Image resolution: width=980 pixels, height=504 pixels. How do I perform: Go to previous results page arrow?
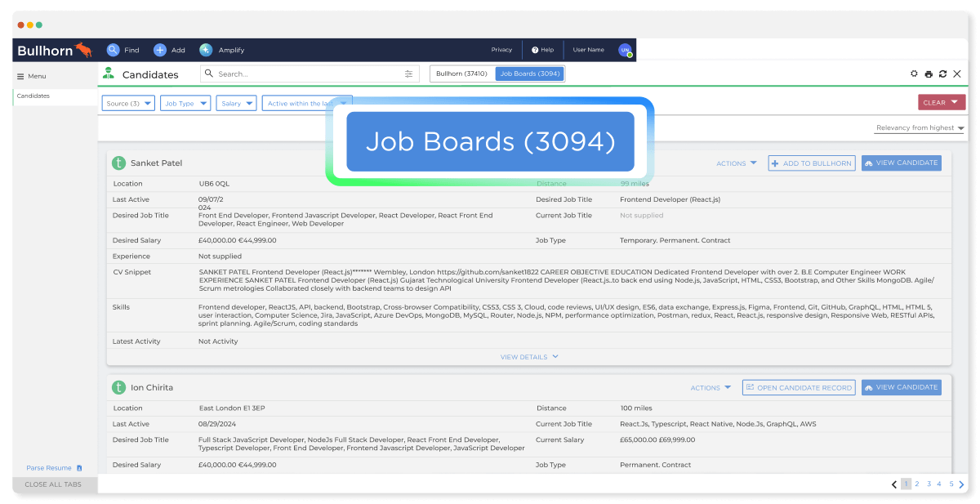click(x=894, y=484)
